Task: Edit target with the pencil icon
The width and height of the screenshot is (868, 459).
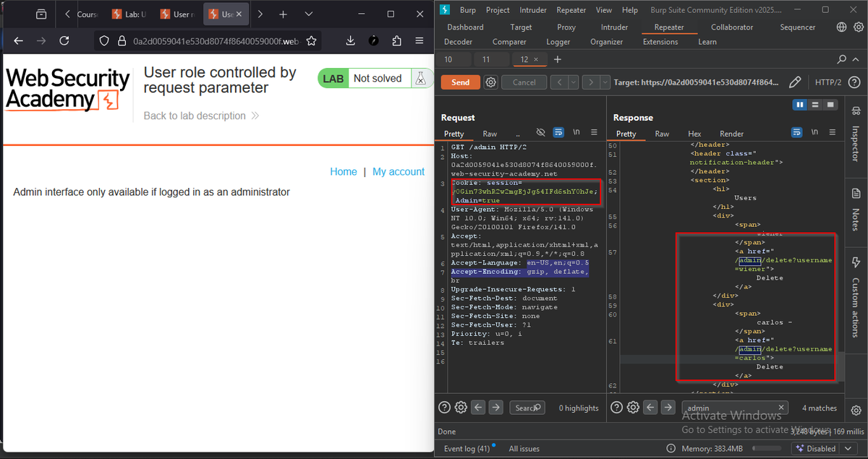Action: (795, 82)
